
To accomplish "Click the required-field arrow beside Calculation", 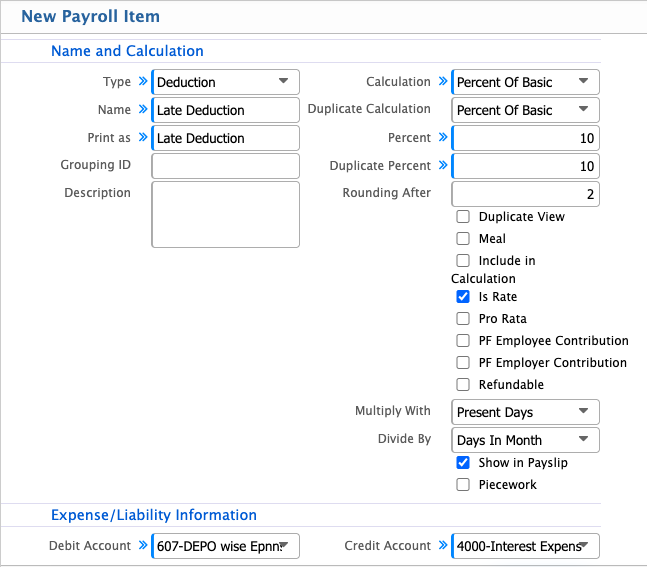I will 443,81.
